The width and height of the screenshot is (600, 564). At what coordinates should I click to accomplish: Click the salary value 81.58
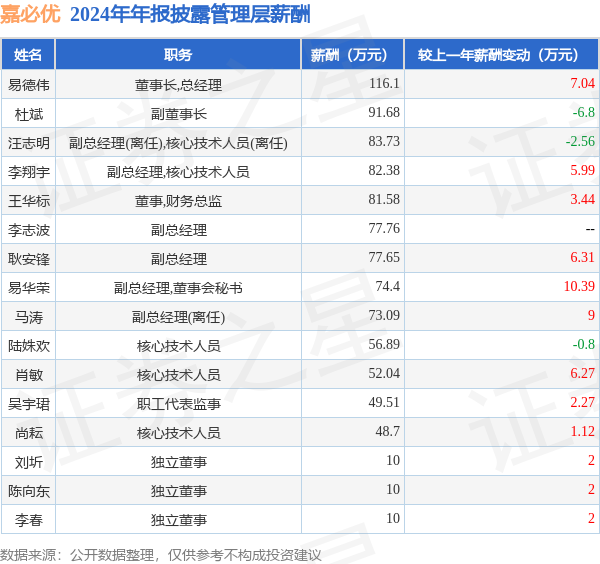384,199
